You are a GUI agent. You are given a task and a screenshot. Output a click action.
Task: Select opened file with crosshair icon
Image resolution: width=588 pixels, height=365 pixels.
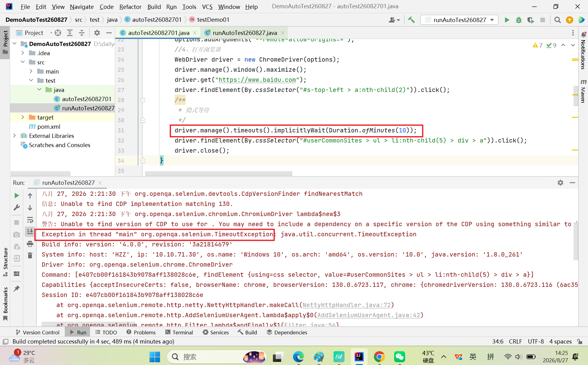click(58, 33)
